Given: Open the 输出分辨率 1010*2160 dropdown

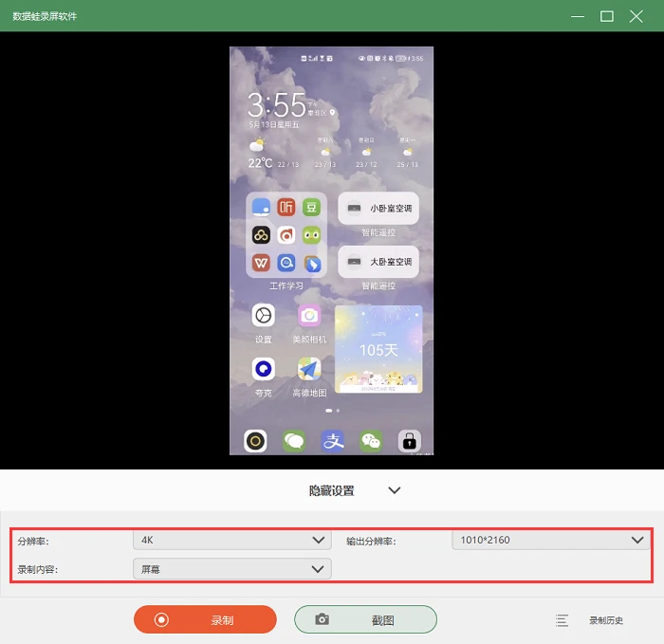Looking at the screenshot, I should (551, 541).
